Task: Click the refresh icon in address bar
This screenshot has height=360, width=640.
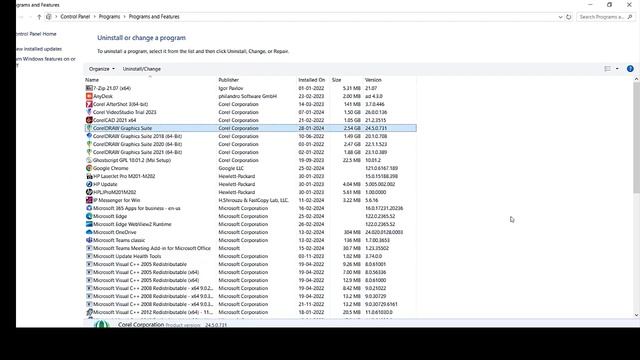Action: tap(569, 17)
